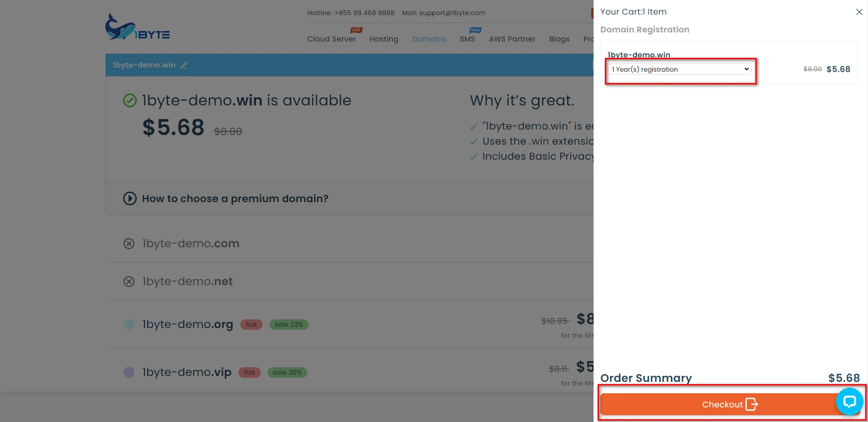Image resolution: width=868 pixels, height=422 pixels.
Task: Click the Domain Registration section label
Action: pos(645,30)
